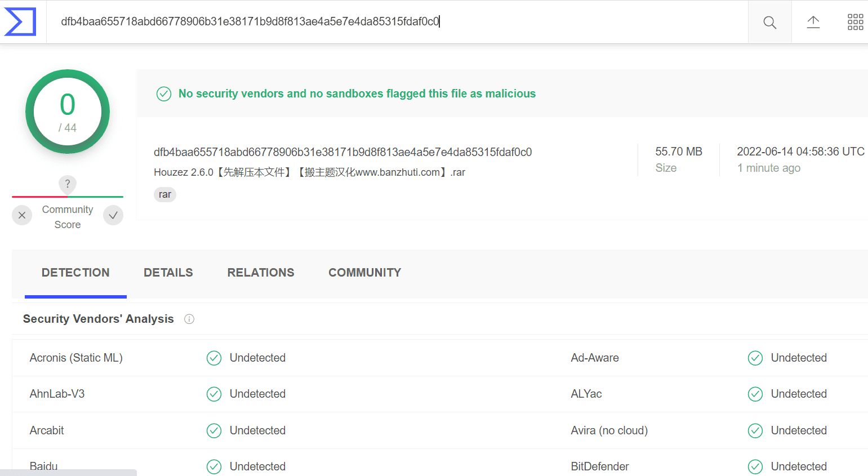868x476 pixels.
Task: Open the apps grid menu icon
Action: pos(855,22)
